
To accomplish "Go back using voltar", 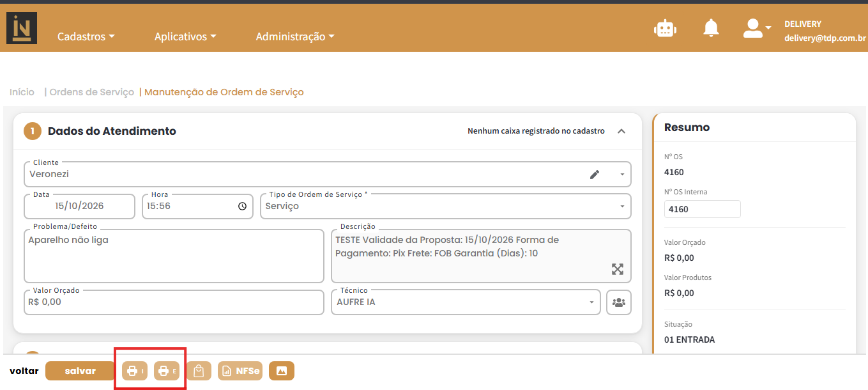I will tap(24, 371).
